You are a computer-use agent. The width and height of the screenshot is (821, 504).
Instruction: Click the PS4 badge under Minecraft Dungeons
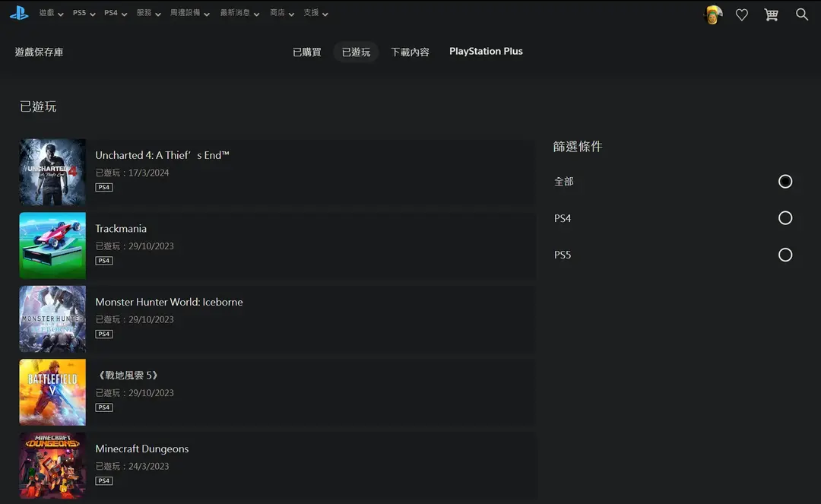103,480
